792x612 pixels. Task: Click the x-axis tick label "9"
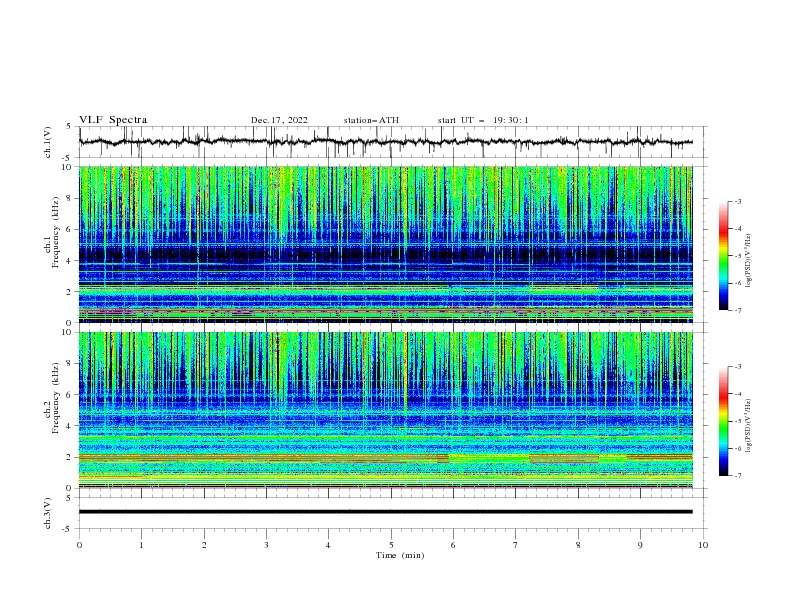point(640,545)
